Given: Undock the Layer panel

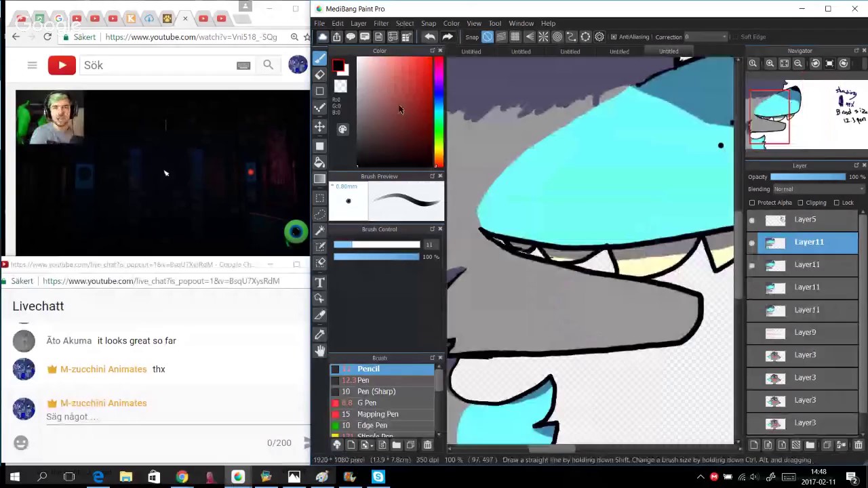Looking at the screenshot, I should [856, 165].
